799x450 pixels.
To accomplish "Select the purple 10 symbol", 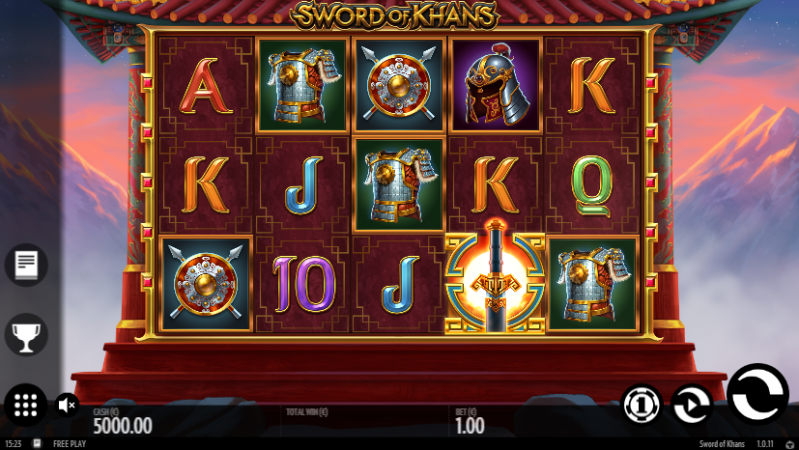I will click(x=304, y=284).
